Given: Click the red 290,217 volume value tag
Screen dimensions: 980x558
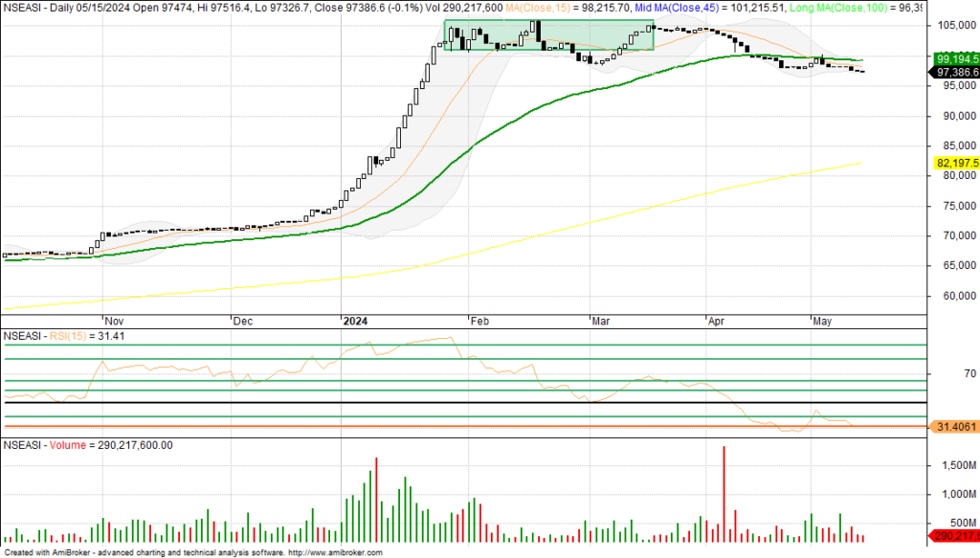Looking at the screenshot, I should (955, 535).
